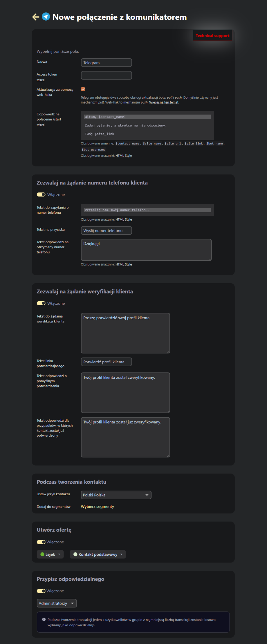Toggle the web-hook update checkbox
The image size is (267, 644).
pos(83,89)
